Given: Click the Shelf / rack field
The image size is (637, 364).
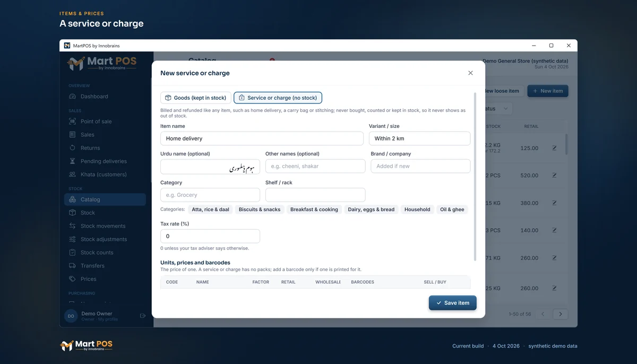Looking at the screenshot, I should tap(315, 195).
